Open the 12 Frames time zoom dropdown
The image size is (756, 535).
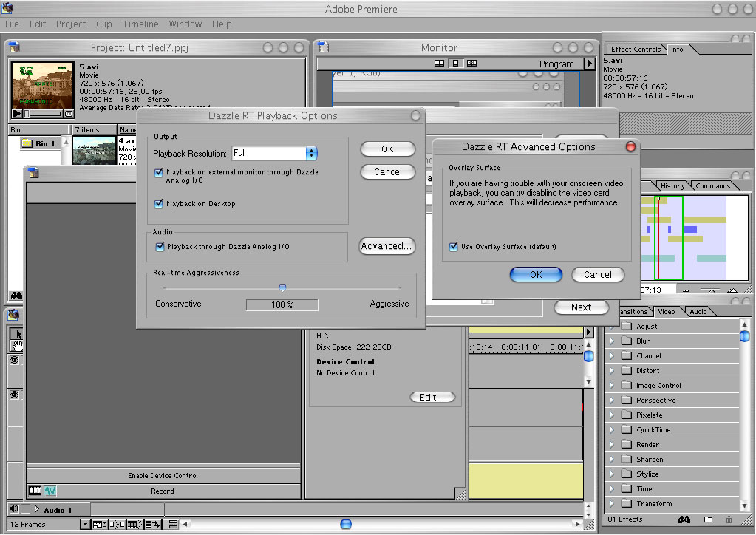[85, 525]
